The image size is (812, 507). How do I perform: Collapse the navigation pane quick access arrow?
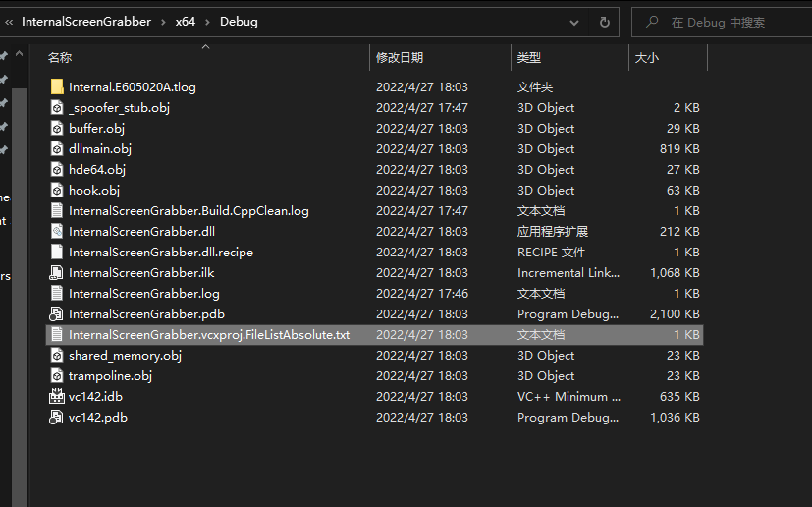click(20, 53)
